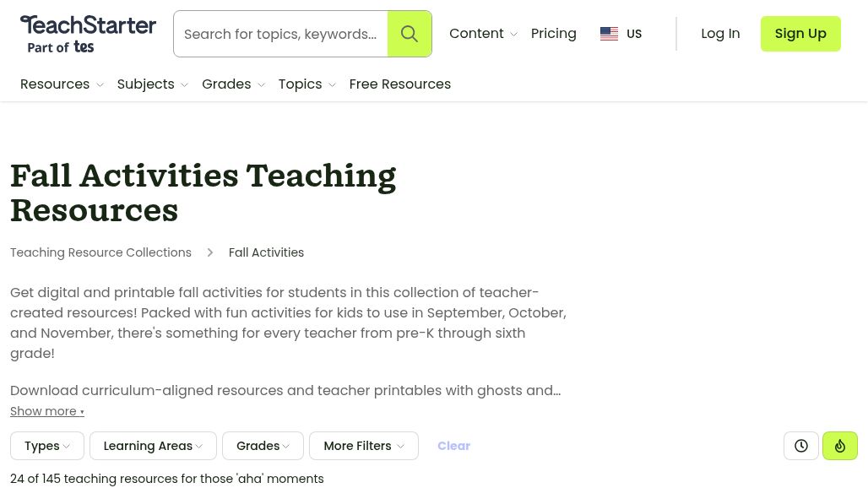
Task: Click the search magnifying glass icon
Action: [x=410, y=34]
